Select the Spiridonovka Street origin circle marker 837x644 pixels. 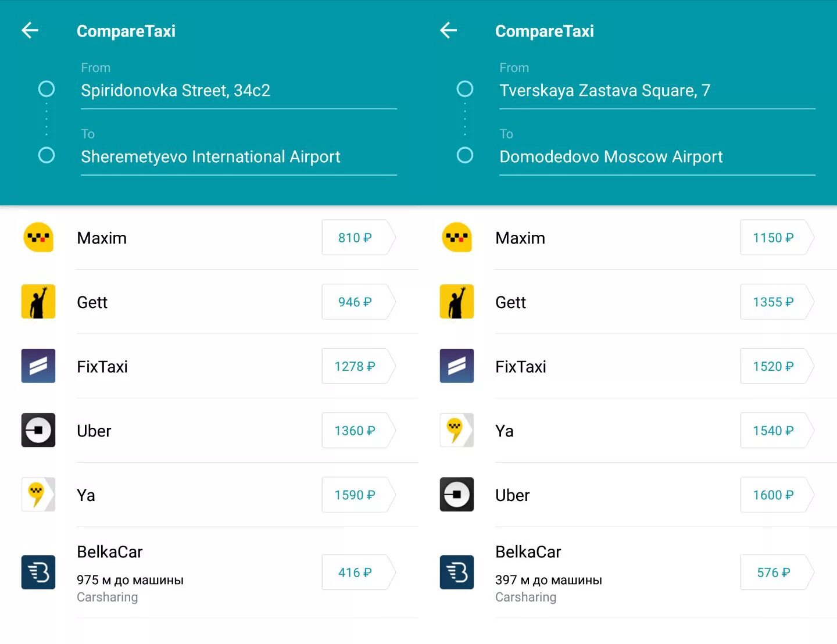46,89
